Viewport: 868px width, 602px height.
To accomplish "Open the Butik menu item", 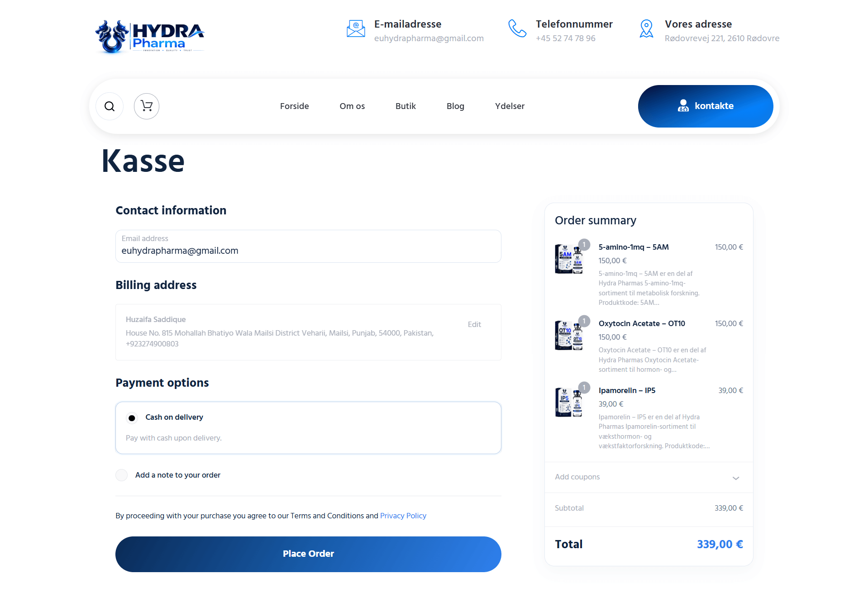I will point(405,106).
